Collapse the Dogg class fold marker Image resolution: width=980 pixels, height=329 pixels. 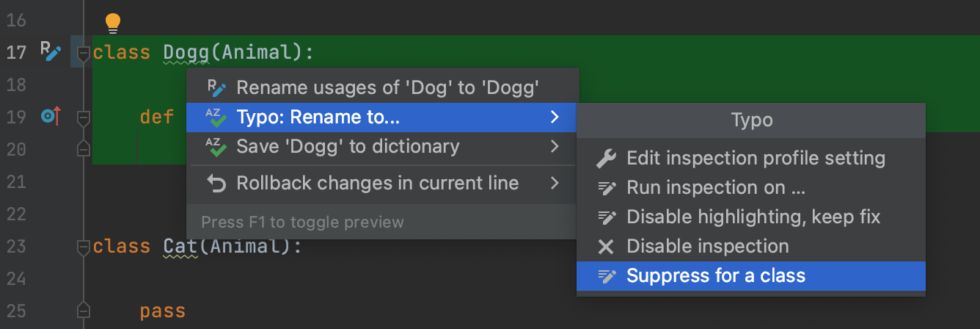(x=84, y=53)
